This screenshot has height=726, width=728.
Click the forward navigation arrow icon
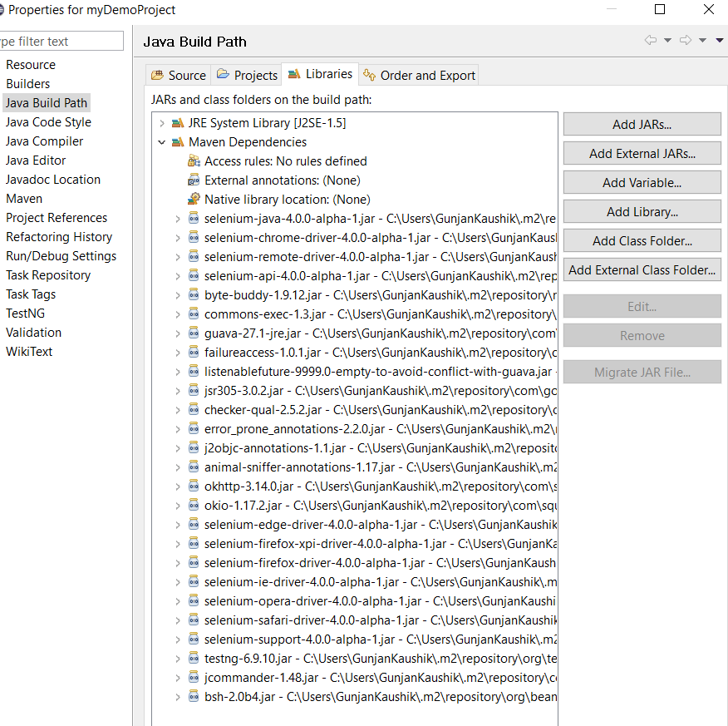click(685, 41)
